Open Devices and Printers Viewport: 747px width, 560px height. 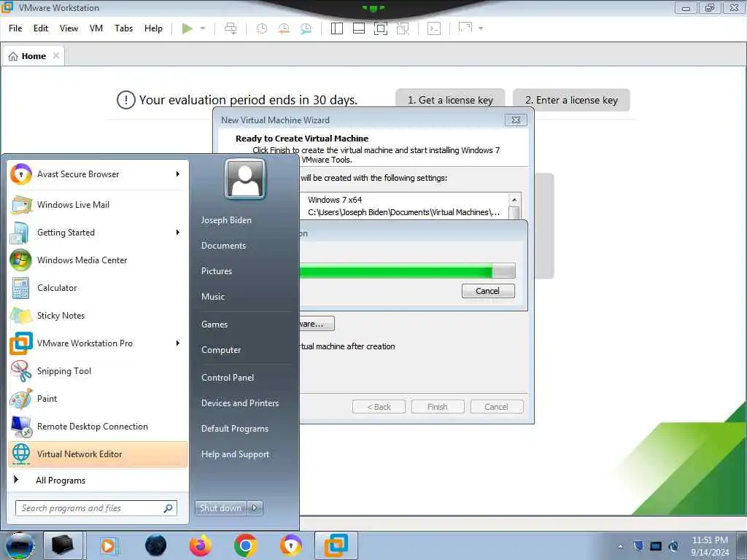240,403
